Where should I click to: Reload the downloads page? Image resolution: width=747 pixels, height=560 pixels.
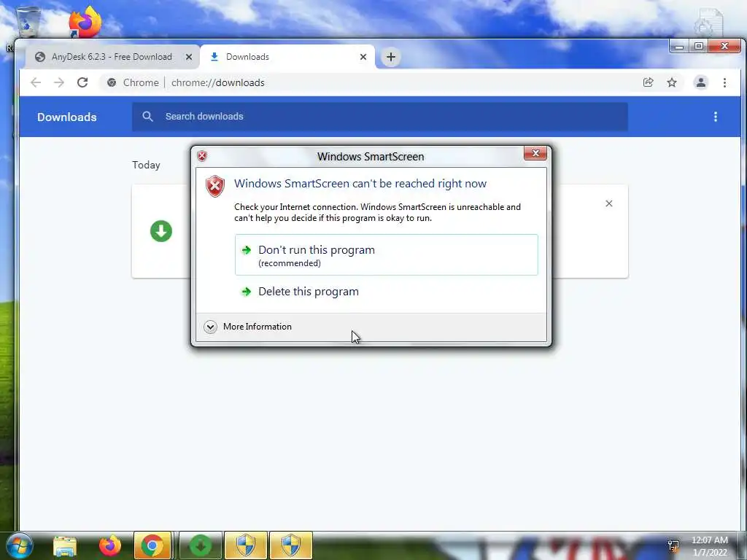tap(82, 83)
